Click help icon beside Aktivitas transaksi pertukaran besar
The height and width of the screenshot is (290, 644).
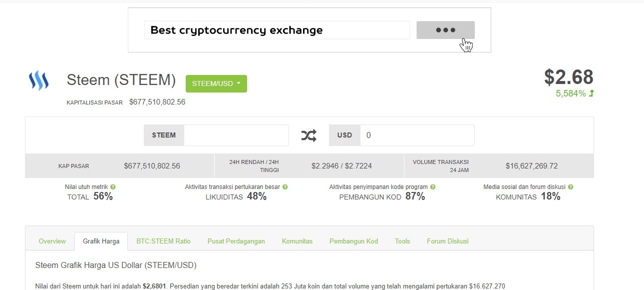[285, 187]
